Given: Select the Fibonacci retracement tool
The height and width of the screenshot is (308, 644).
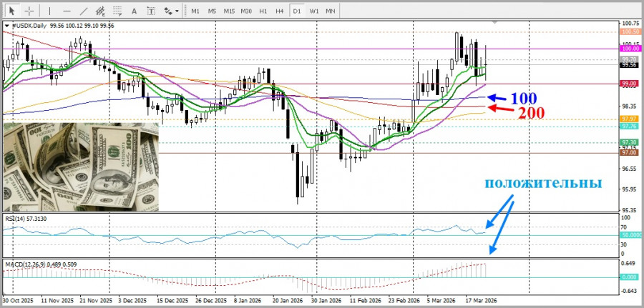Looking at the screenshot, I should (x=117, y=11).
